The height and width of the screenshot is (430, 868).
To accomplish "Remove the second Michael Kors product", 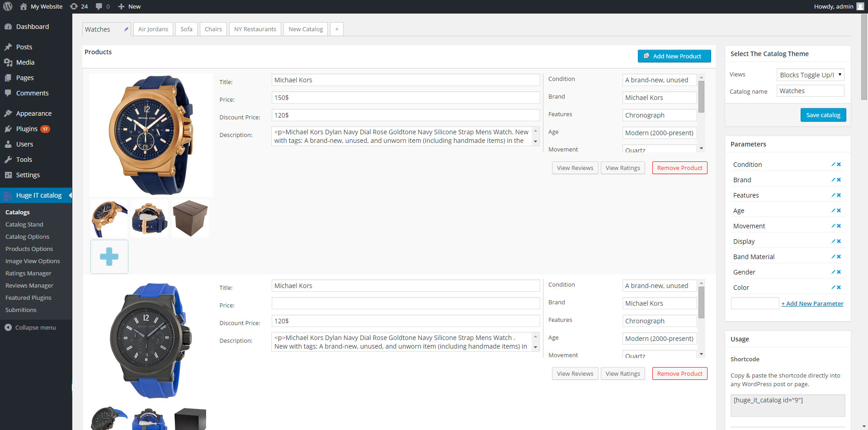I will point(680,373).
